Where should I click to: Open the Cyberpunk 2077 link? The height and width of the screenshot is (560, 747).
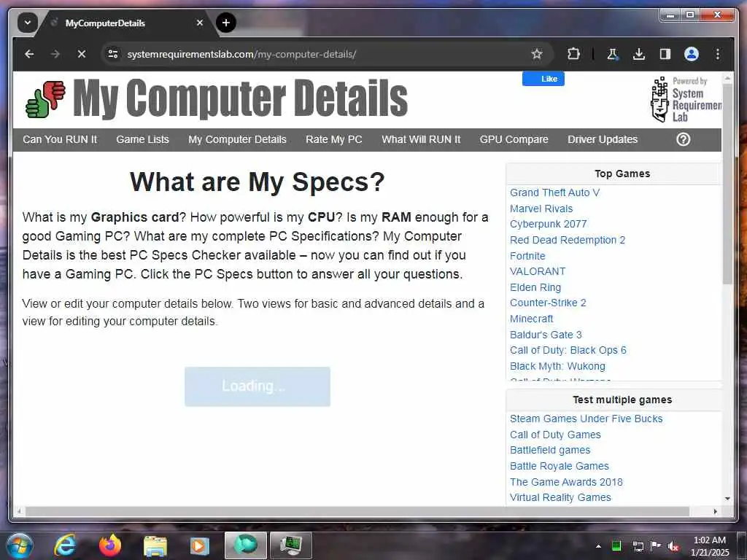point(549,224)
